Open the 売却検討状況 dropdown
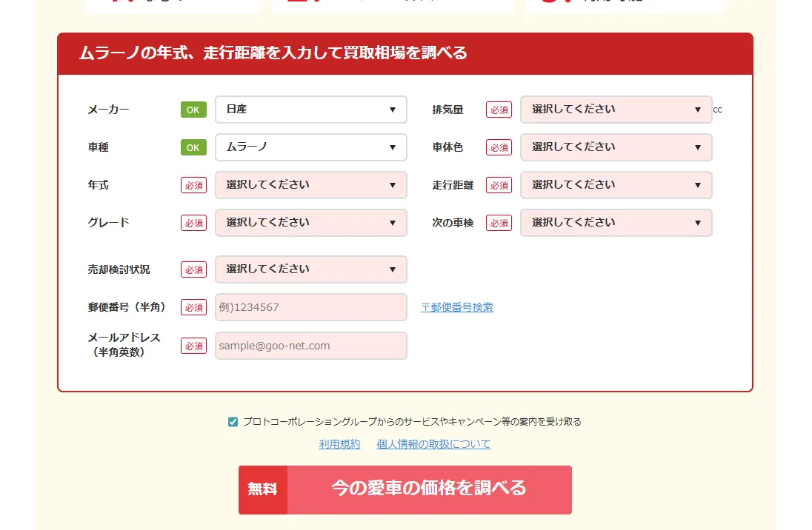 coord(310,269)
